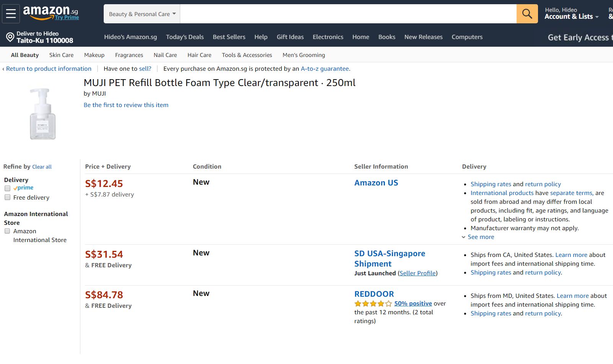The image size is (613, 364).
Task: Select the Hair Care tab
Action: (199, 55)
